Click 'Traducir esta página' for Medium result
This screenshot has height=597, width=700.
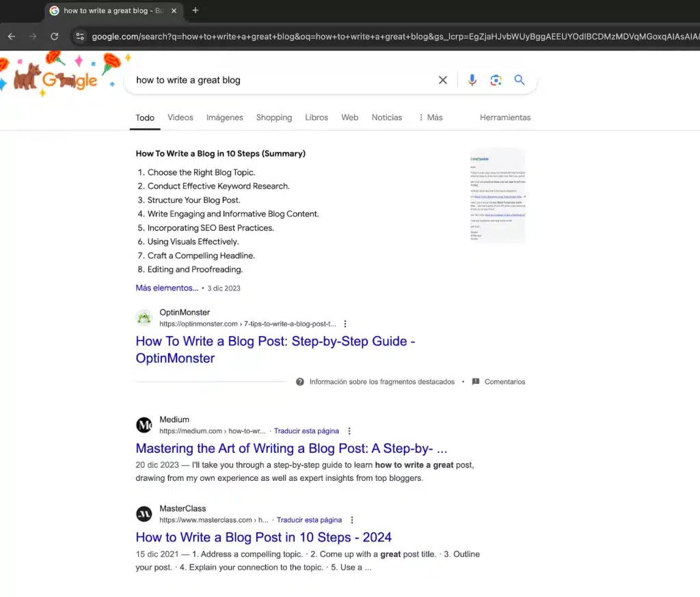[306, 431]
